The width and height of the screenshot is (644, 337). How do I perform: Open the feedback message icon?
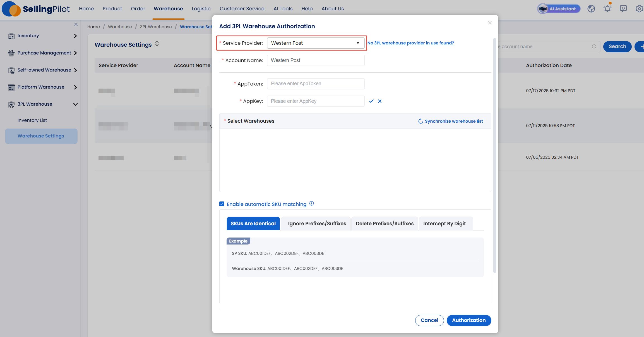point(623,9)
